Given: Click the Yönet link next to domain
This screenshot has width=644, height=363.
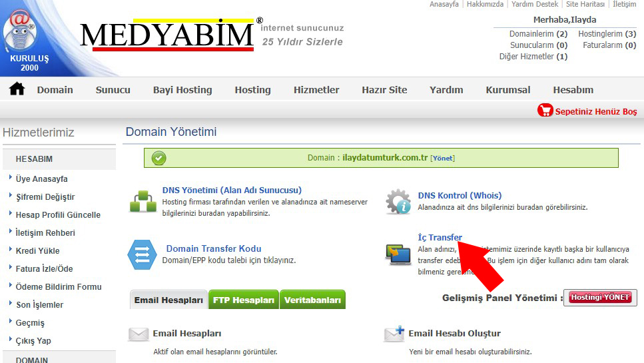Looking at the screenshot, I should 442,158.
